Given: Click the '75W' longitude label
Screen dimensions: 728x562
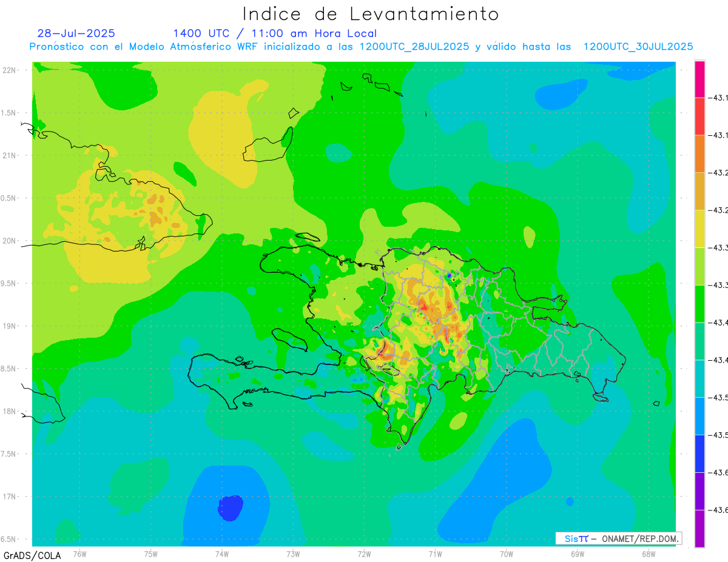Looking at the screenshot, I should coord(151,553).
